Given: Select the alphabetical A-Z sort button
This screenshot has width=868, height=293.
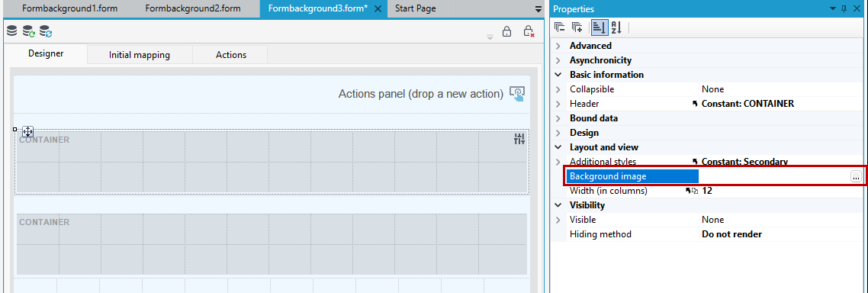Looking at the screenshot, I should click(617, 27).
